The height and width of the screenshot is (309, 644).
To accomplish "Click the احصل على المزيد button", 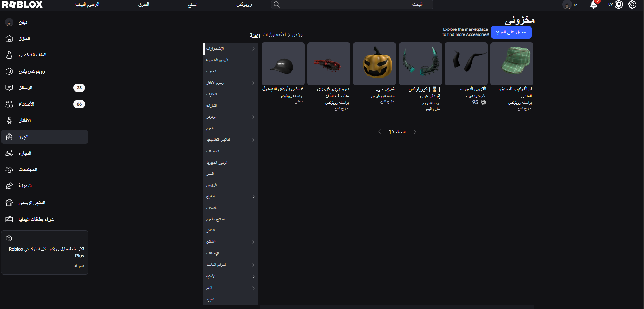I will (x=511, y=32).
